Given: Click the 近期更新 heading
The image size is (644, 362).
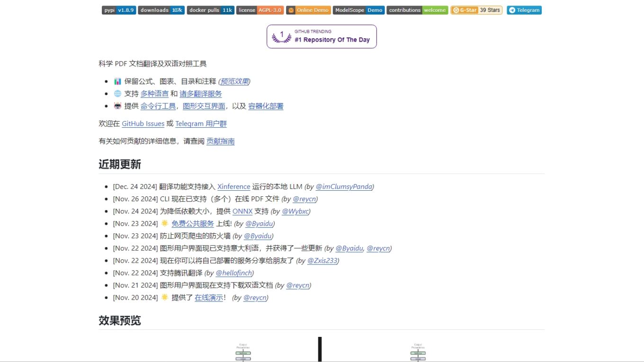Looking at the screenshot, I should click(120, 164).
